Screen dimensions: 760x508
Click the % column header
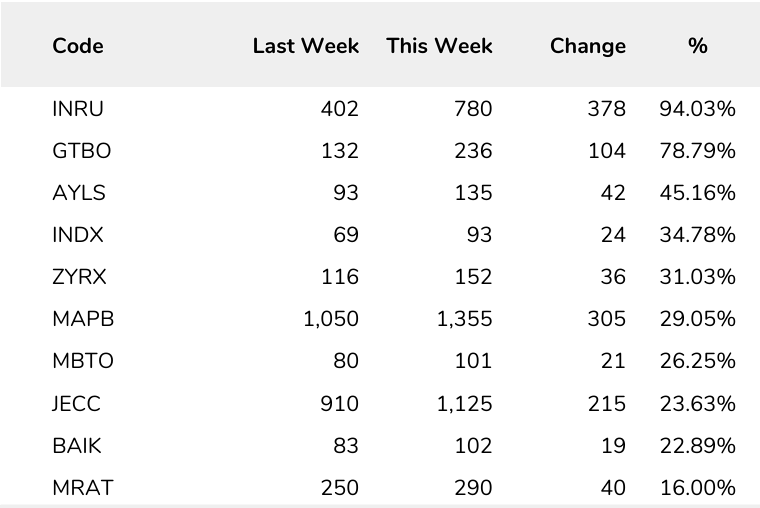[698, 46]
